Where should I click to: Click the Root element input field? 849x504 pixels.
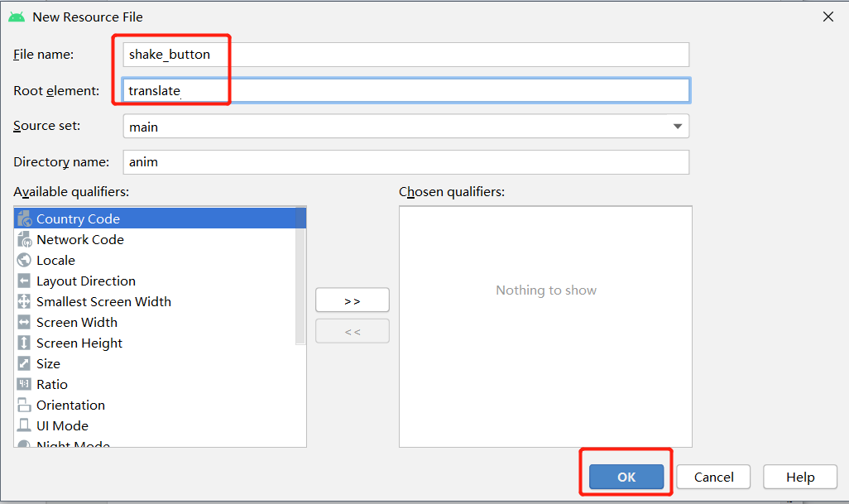tap(406, 90)
